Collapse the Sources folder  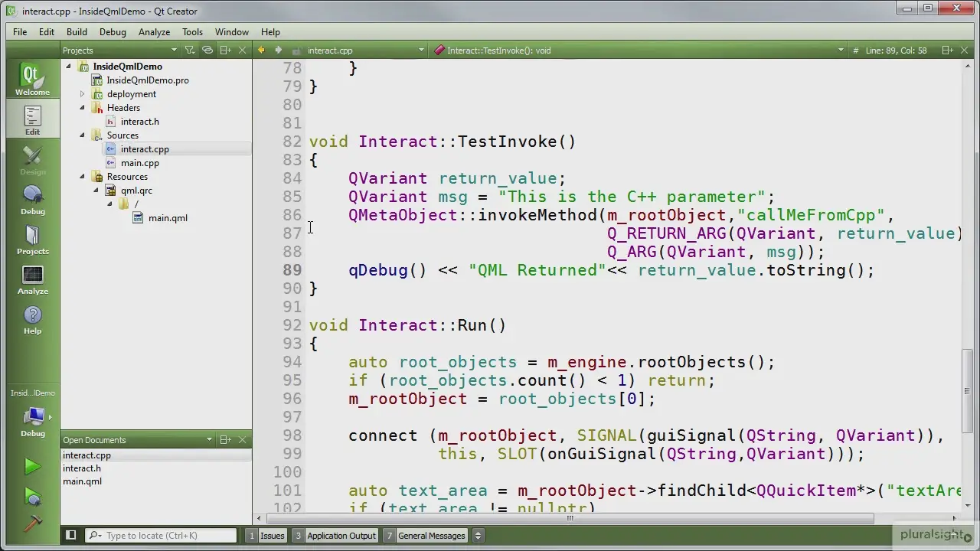(x=83, y=135)
